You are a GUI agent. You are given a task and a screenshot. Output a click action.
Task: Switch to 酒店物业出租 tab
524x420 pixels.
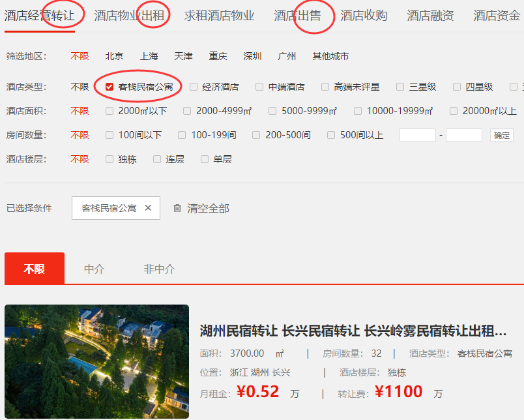point(129,16)
